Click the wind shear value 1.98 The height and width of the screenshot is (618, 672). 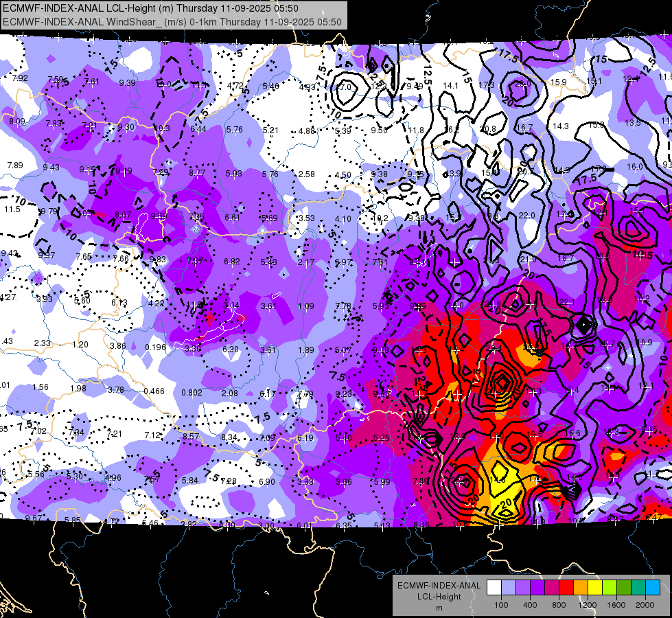[78, 388]
